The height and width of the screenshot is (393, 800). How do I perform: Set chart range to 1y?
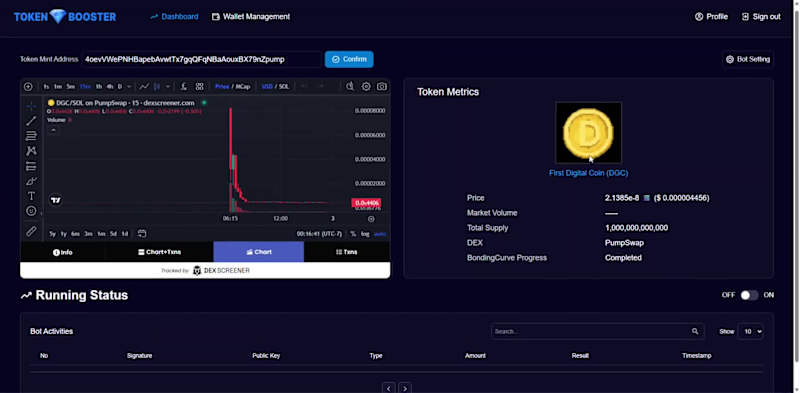(64, 234)
